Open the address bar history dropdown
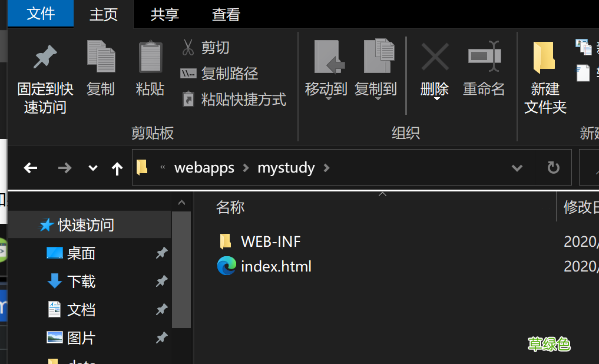The height and width of the screenshot is (364, 599). pyautogui.click(x=517, y=167)
